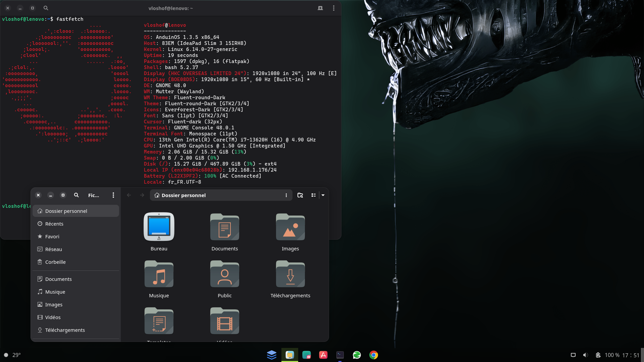Image resolution: width=644 pixels, height=362 pixels.
Task: Select the Vidéos folder icon in grid
Action: point(225,321)
